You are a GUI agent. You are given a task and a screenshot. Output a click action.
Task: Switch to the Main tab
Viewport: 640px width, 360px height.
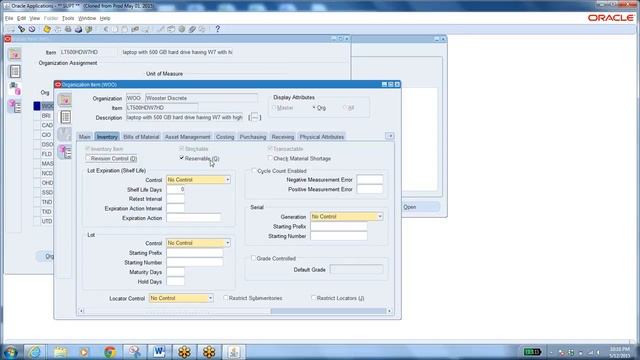[84, 137]
